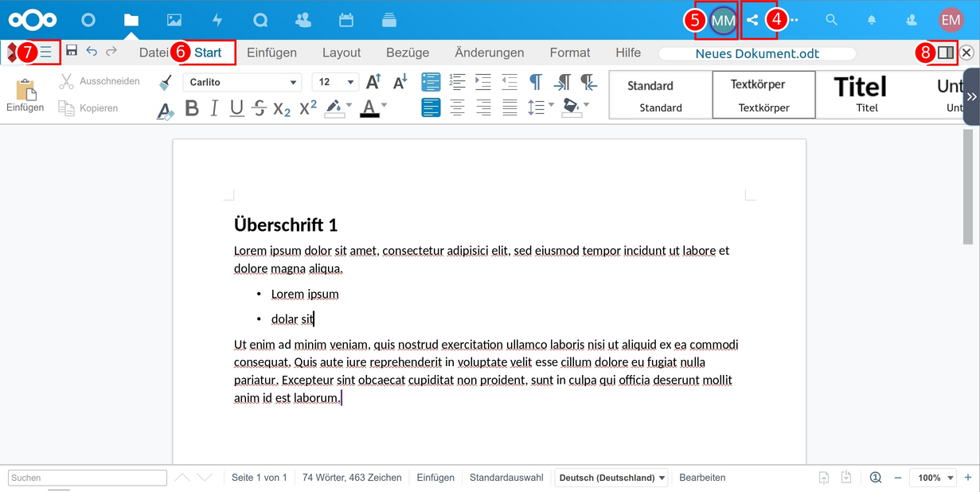Viewport: 980px width, 492px height.
Task: Click Bearbeiten in the status bar
Action: click(701, 478)
